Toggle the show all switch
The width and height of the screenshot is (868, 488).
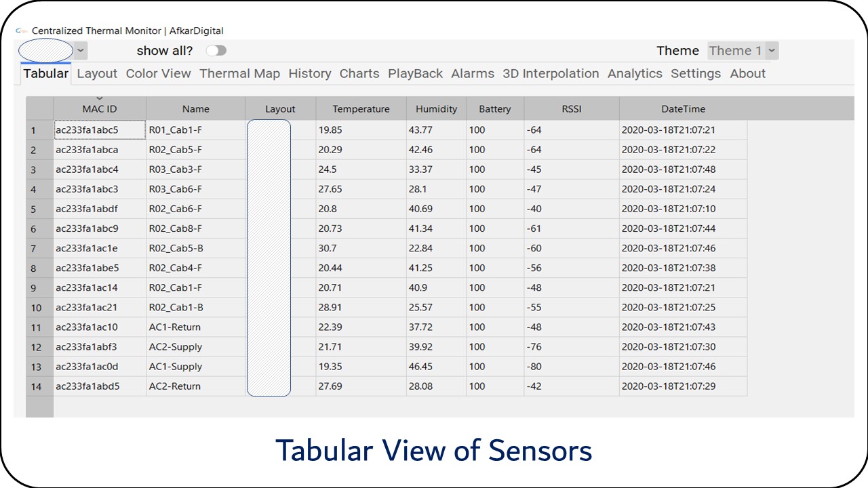216,51
